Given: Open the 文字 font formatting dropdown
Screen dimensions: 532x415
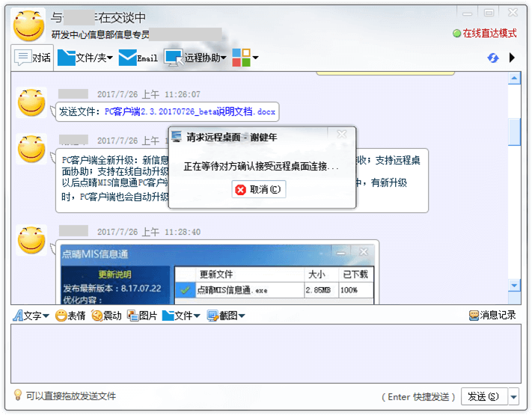Looking at the screenshot, I should pyautogui.click(x=31, y=316).
